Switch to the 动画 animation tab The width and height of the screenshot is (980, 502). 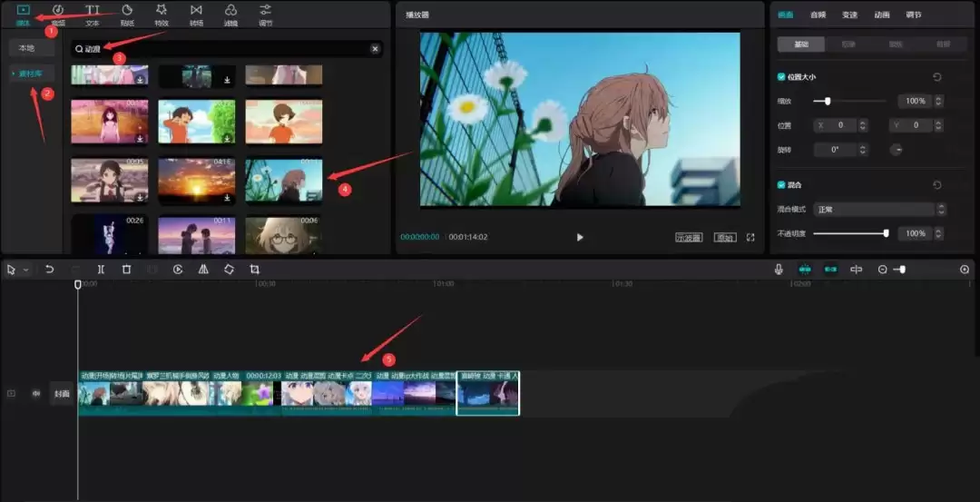(881, 15)
